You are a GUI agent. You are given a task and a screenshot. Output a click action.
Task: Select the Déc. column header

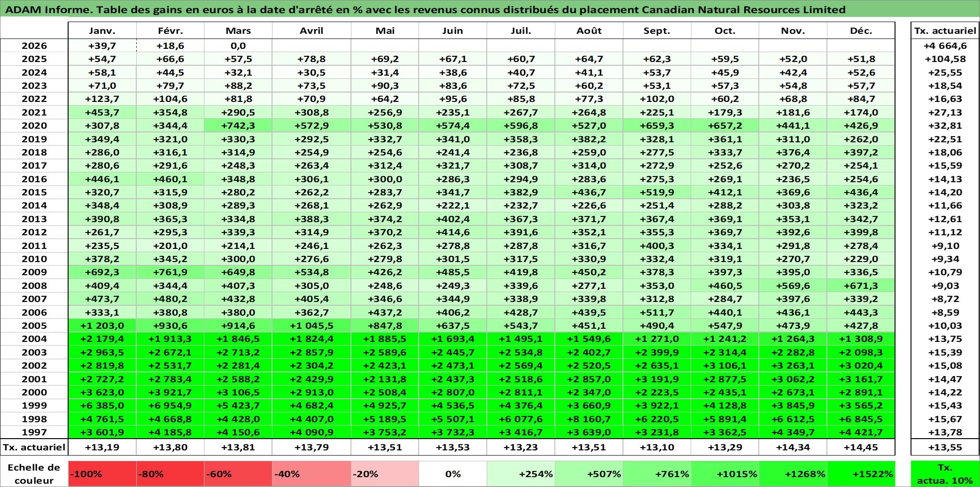(861, 31)
